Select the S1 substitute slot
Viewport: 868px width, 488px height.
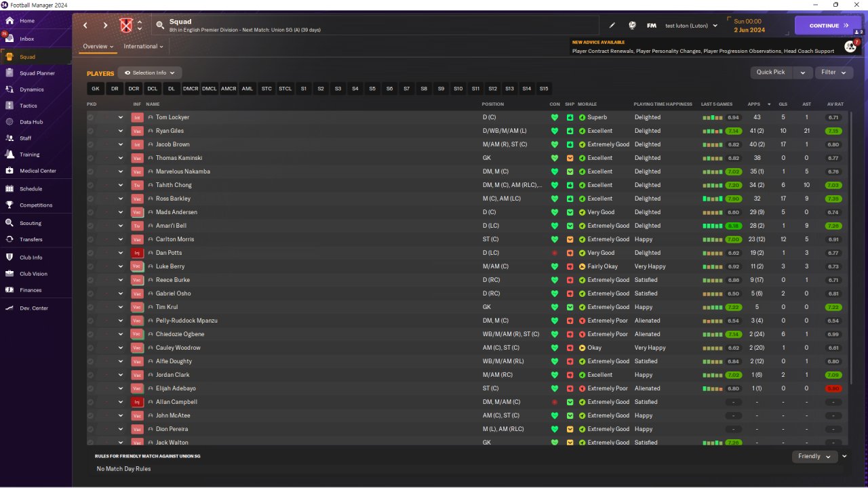[303, 89]
